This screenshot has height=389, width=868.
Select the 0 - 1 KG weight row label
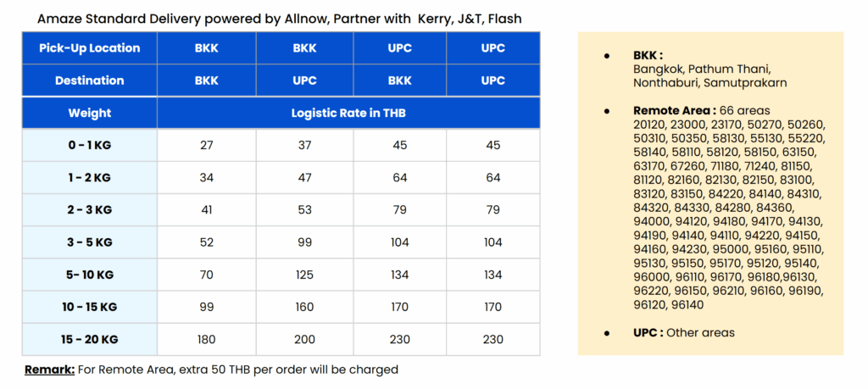(x=89, y=145)
